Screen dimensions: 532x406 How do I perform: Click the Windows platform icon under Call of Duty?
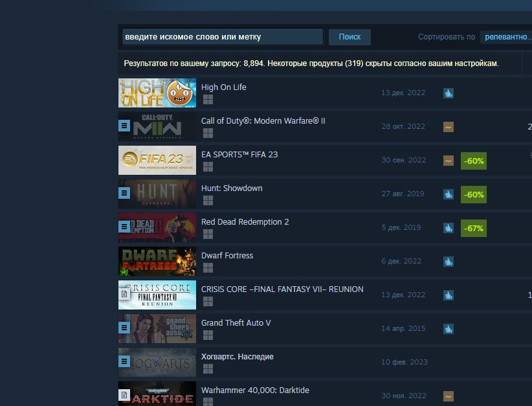208,133
